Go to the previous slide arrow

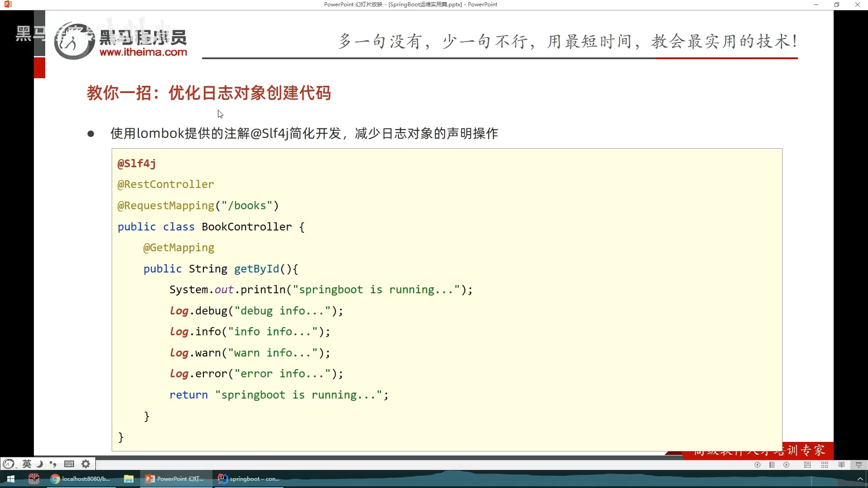point(757,465)
